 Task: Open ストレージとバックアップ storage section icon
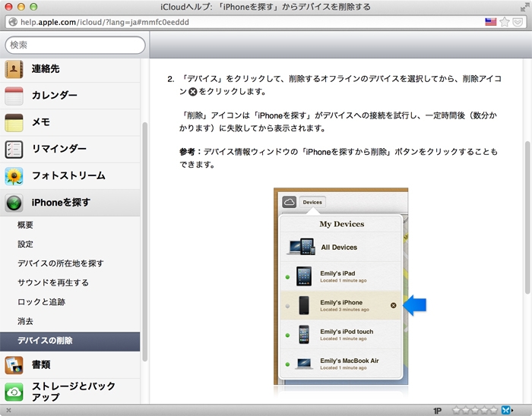14,392
